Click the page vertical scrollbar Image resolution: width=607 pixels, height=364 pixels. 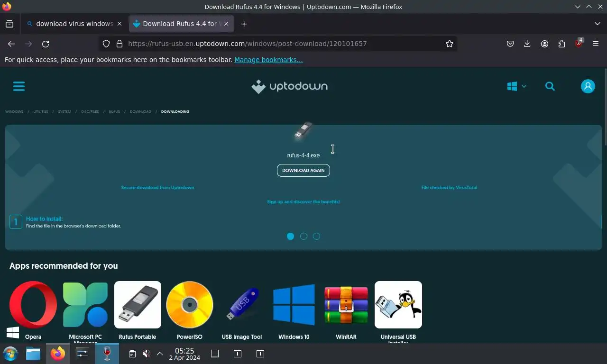click(606, 107)
